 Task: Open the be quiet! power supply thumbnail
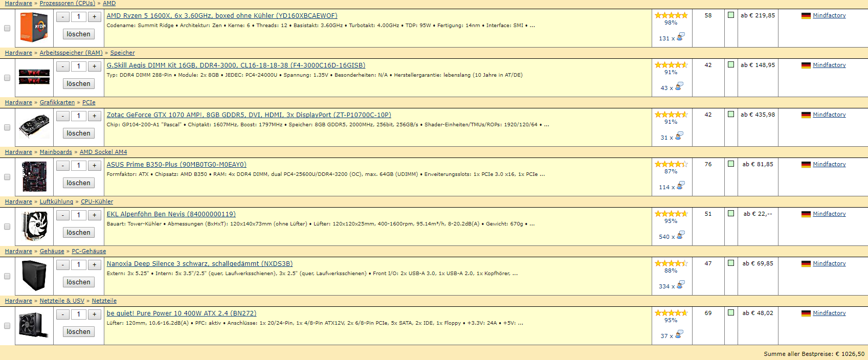point(34,325)
